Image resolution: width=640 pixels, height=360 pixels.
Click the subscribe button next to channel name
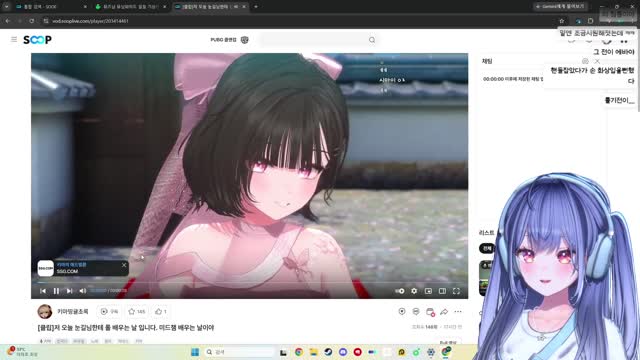[x=109, y=311]
